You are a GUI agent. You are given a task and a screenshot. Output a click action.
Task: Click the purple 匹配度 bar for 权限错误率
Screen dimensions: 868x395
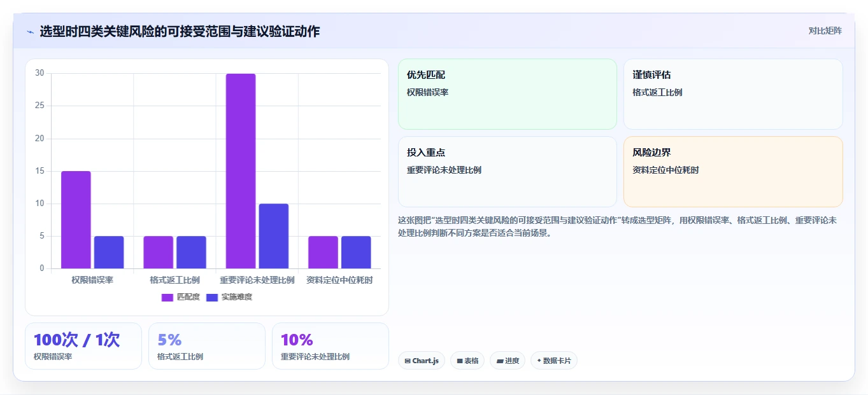pyautogui.click(x=76, y=219)
